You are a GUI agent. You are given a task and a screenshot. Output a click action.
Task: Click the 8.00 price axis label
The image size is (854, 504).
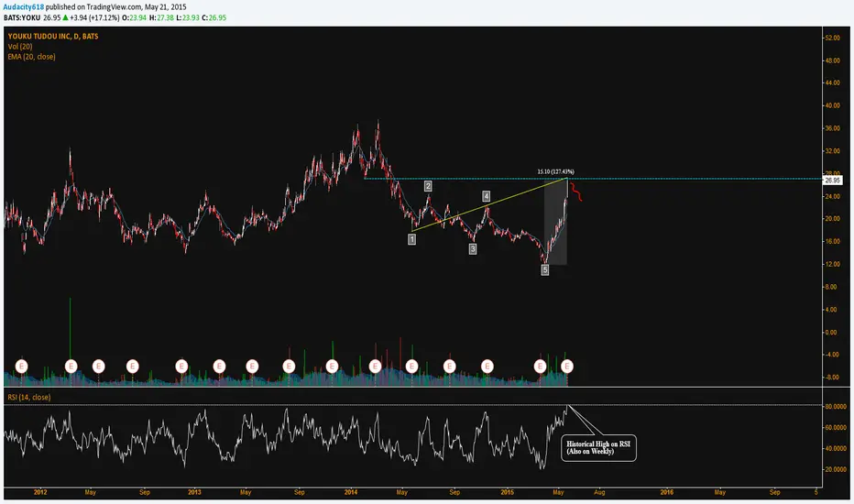[x=832, y=287]
